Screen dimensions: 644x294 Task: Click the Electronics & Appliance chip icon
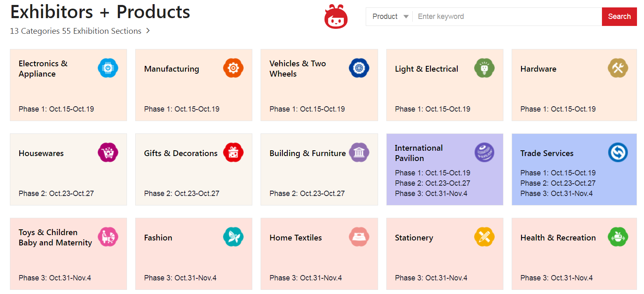point(108,68)
